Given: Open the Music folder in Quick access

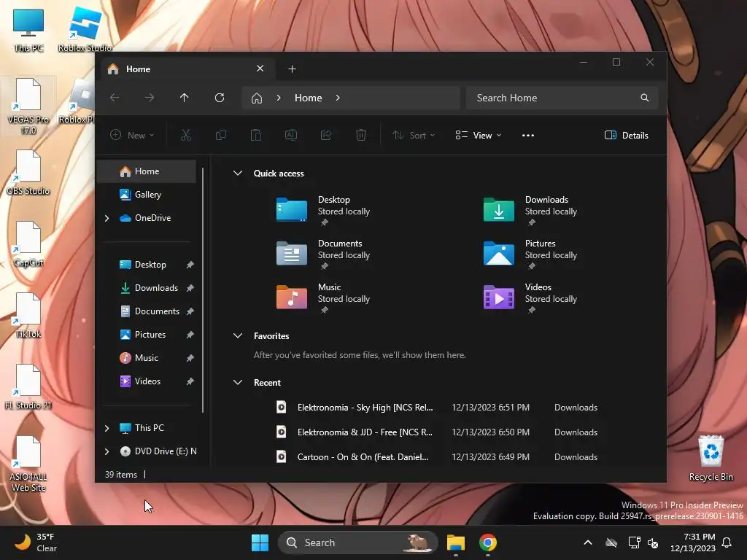Looking at the screenshot, I should pyautogui.click(x=324, y=298).
